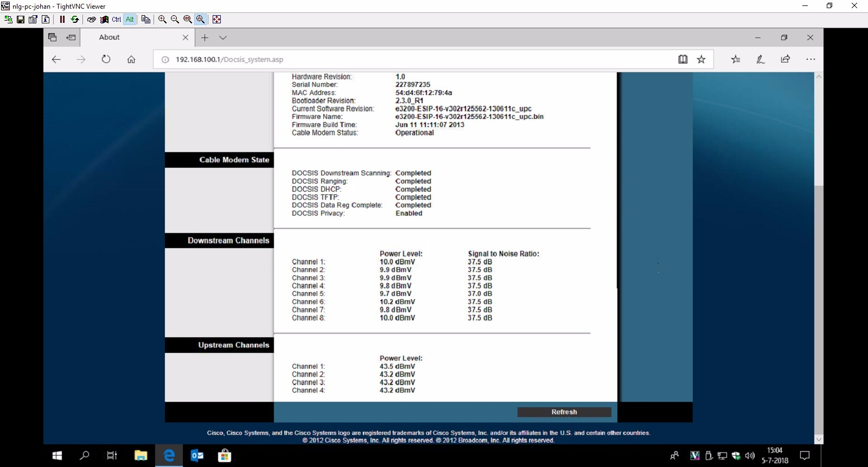868x467 pixels.
Task: Launch Outlook from remote taskbar
Action: click(197, 456)
